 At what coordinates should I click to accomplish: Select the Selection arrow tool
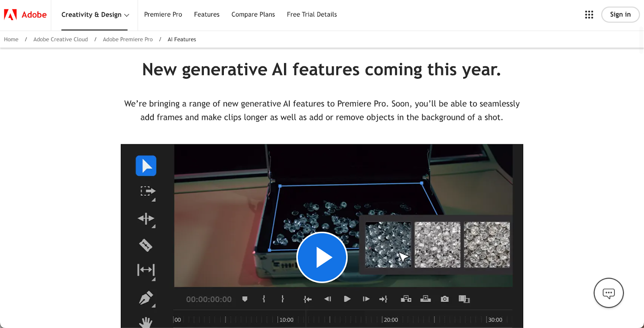[146, 166]
